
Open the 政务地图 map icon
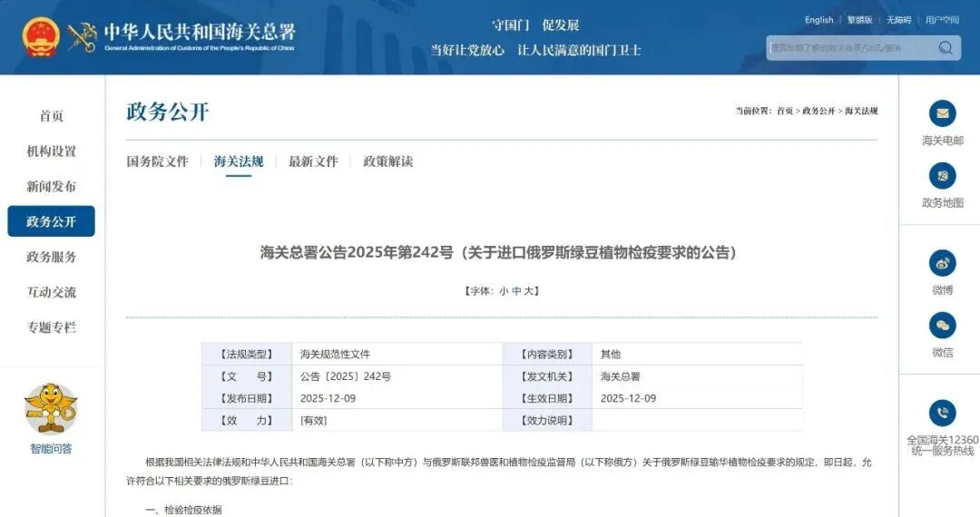[943, 176]
